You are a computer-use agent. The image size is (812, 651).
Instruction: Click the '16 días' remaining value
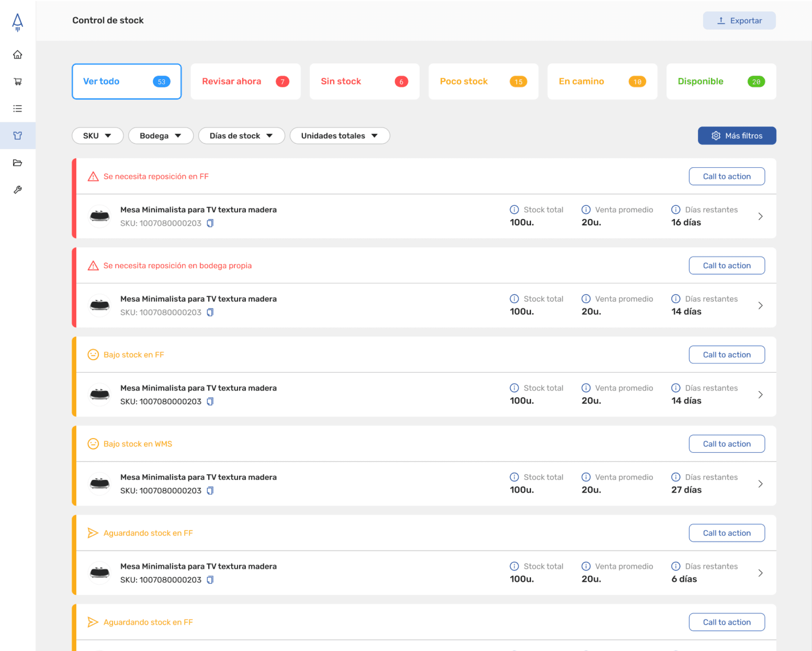(x=686, y=222)
